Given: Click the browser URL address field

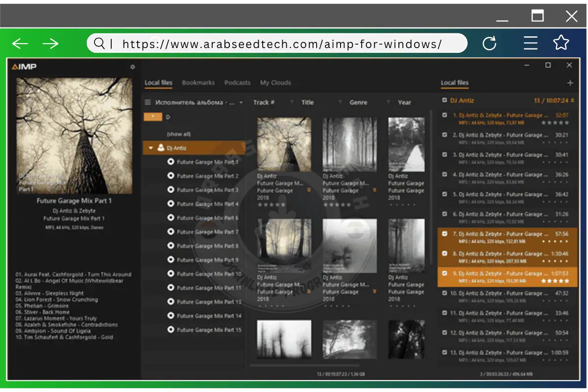Looking at the screenshot, I should [x=282, y=44].
